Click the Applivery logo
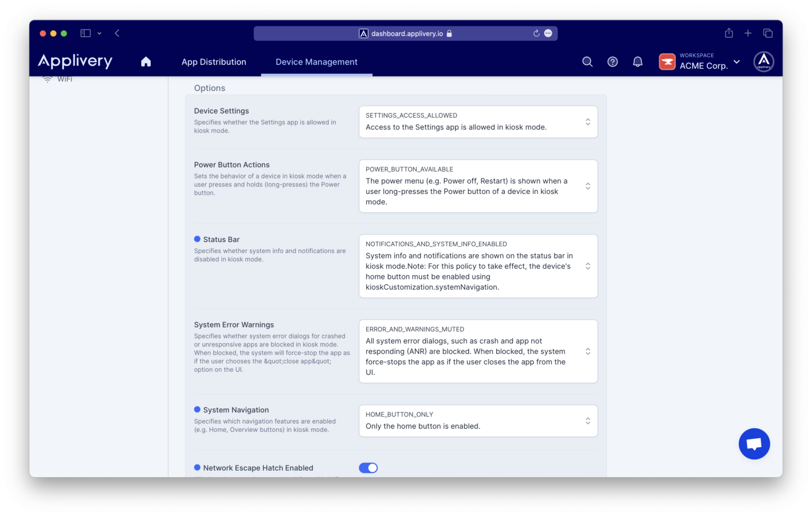Screen dimensions: 812x516 click(x=75, y=61)
